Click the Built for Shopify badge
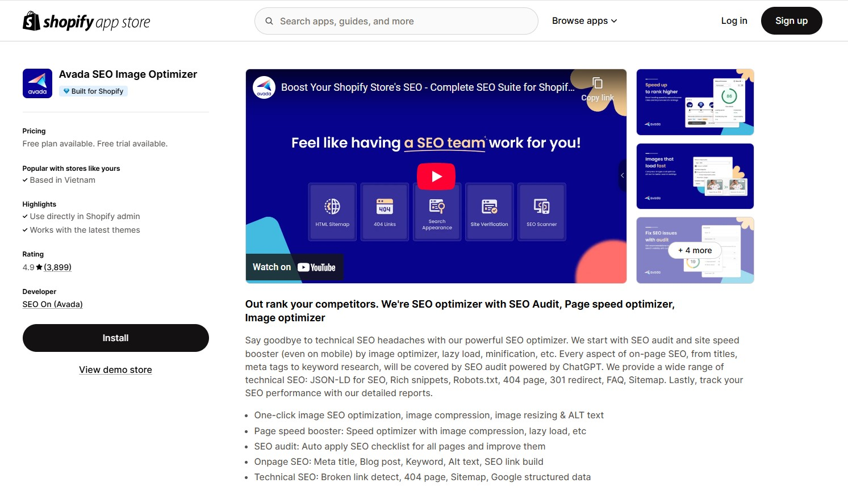The image size is (848, 504). 93,91
